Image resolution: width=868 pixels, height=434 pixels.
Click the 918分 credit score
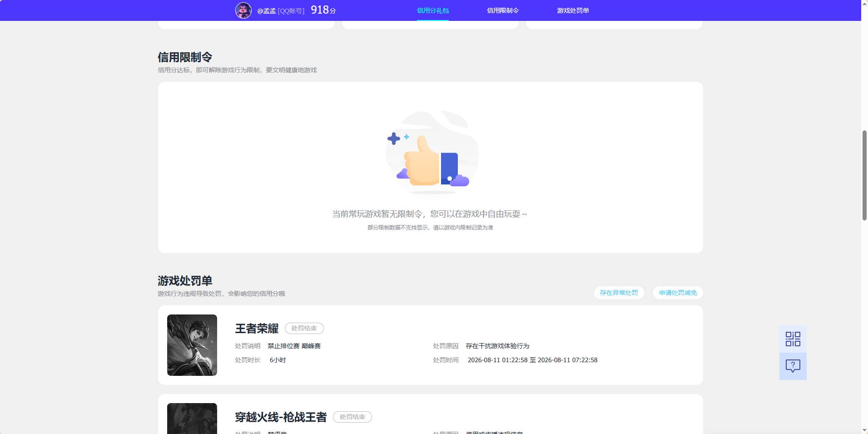(323, 10)
